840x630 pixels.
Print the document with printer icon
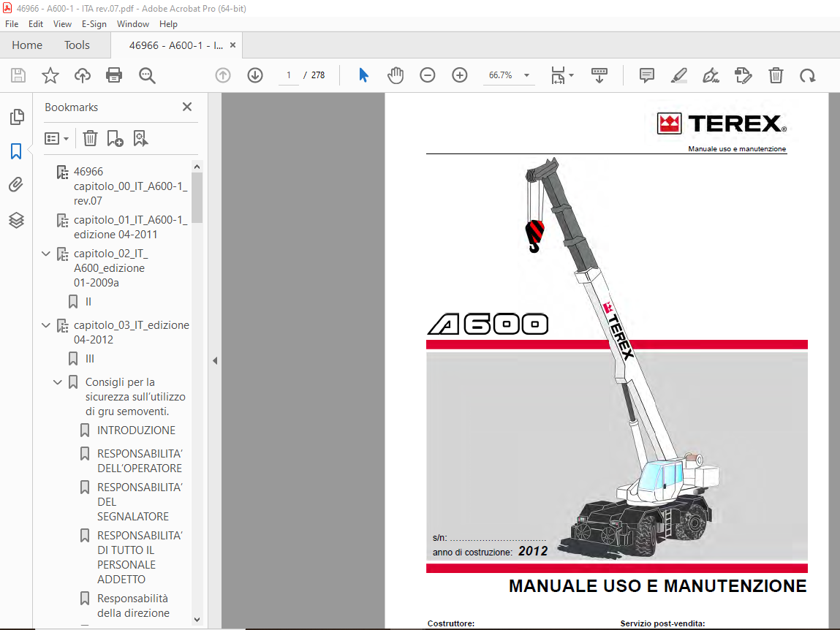pos(114,75)
